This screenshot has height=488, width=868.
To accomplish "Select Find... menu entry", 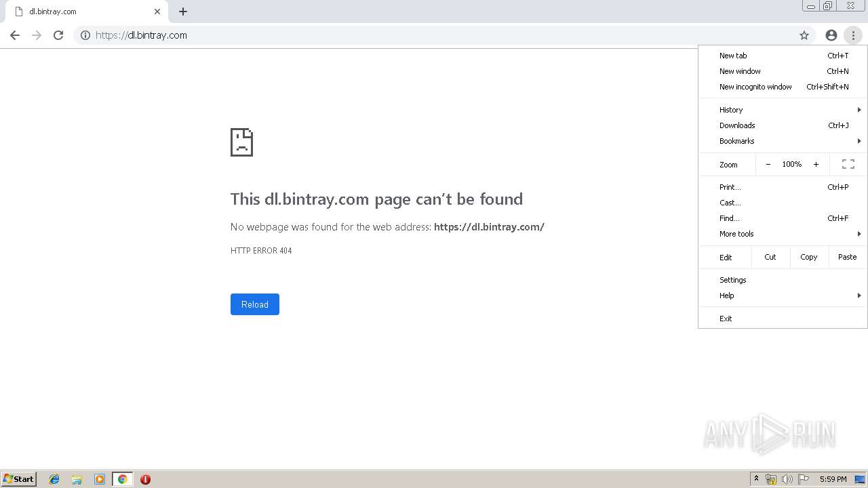I will point(783,218).
